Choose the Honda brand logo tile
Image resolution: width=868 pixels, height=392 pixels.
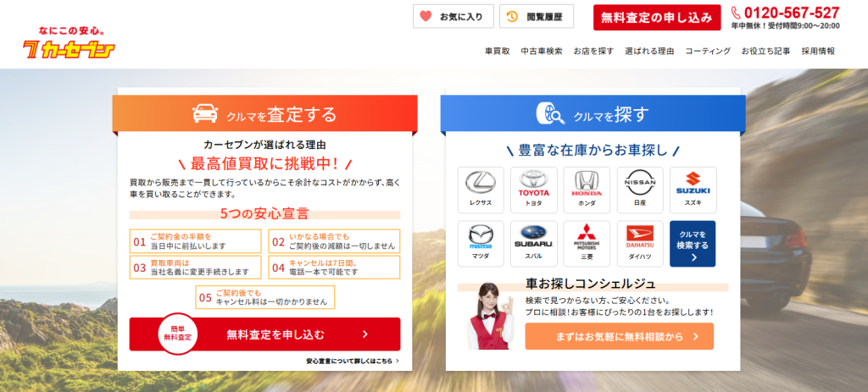[x=587, y=190]
